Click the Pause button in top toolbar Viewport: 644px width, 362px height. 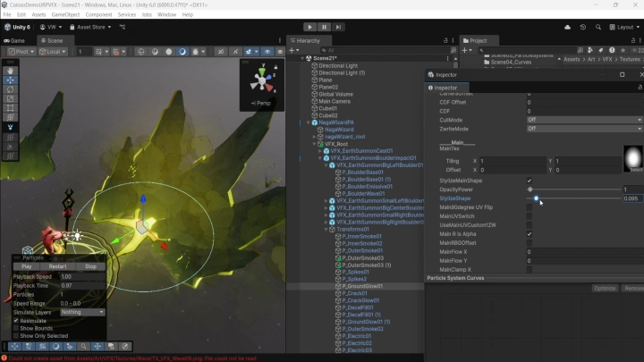pos(324,27)
